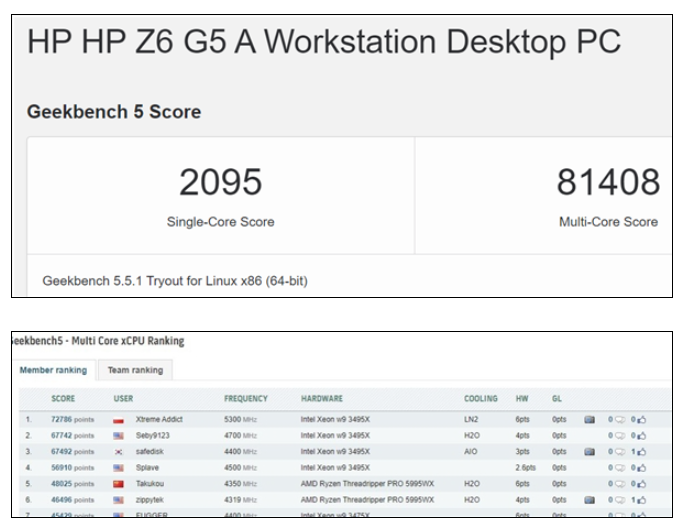Open user profile Xtreme Addict
This screenshot has width=686, height=528.
click(159, 420)
